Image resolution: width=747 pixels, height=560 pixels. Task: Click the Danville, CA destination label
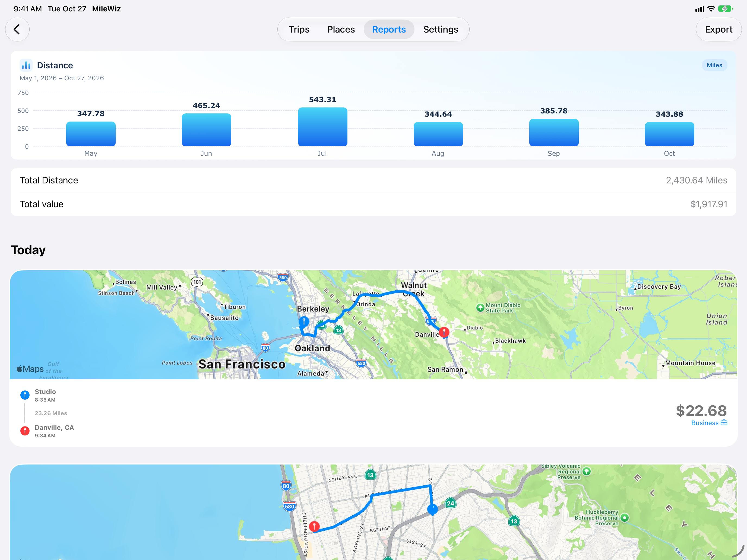pyautogui.click(x=54, y=427)
